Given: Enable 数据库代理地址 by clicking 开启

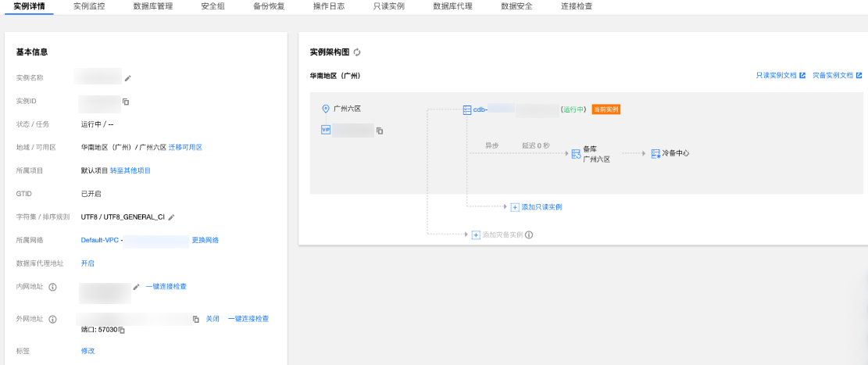Looking at the screenshot, I should [x=88, y=263].
